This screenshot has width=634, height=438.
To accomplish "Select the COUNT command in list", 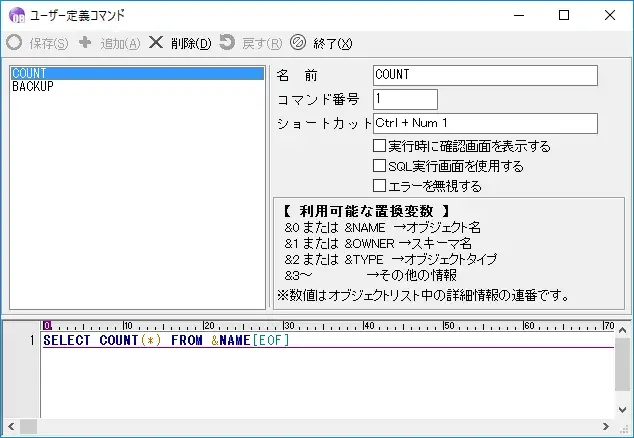I will click(x=30, y=74).
